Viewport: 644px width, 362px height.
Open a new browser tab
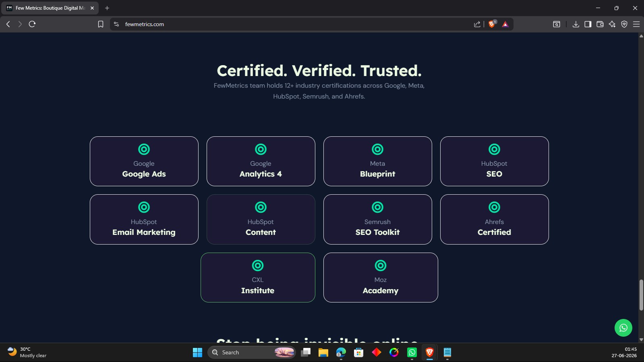107,8
